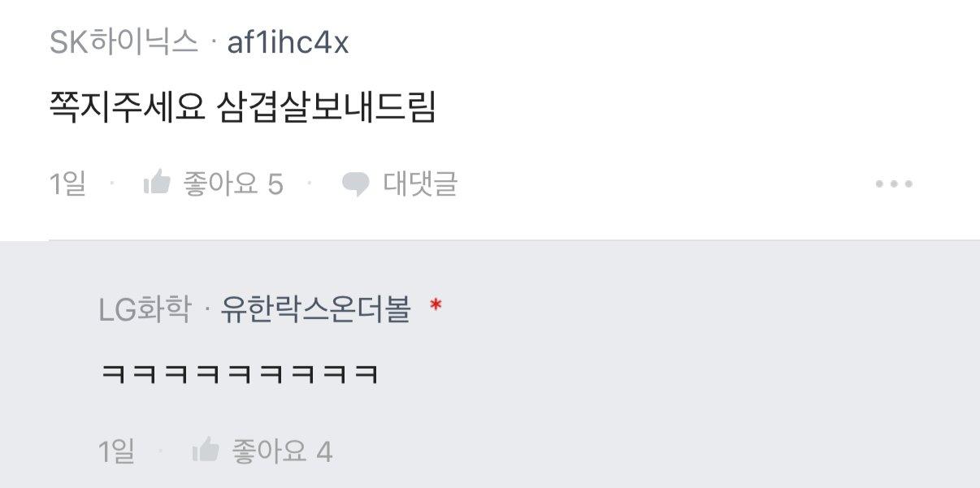Viewport: 980px width, 488px height.
Task: Click the speech bubble icon beside 대댓글
Action: (355, 185)
